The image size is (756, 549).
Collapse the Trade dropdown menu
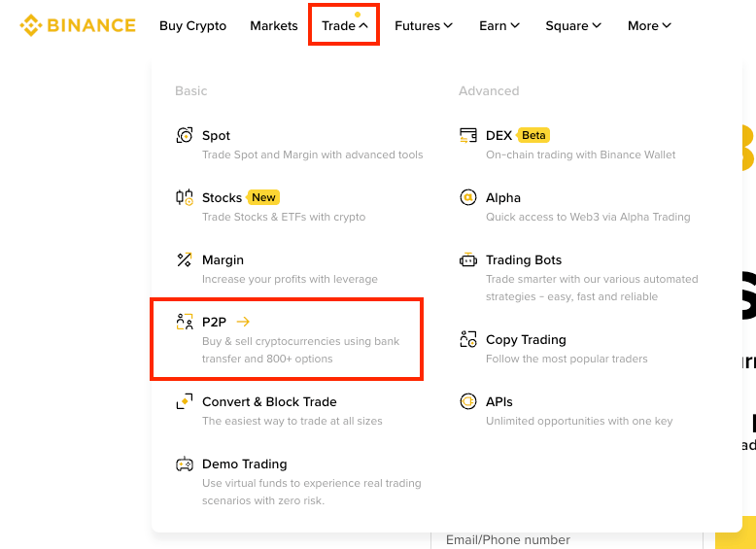(x=345, y=25)
